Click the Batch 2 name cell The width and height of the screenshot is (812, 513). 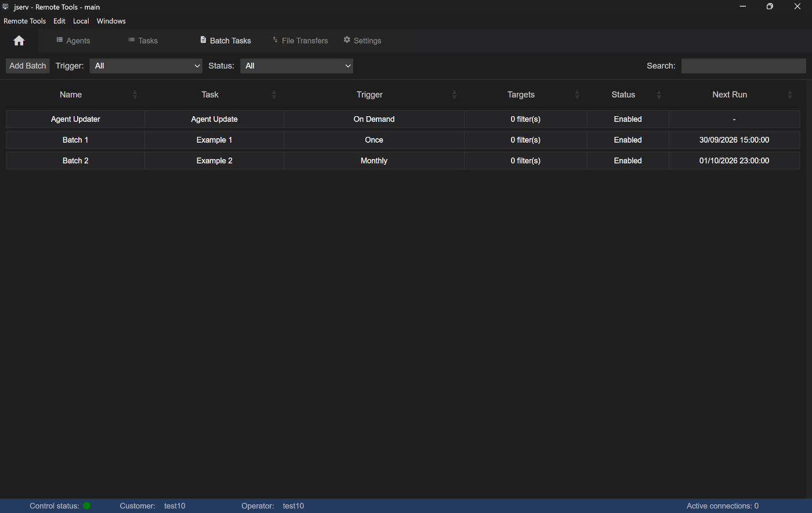pyautogui.click(x=75, y=161)
